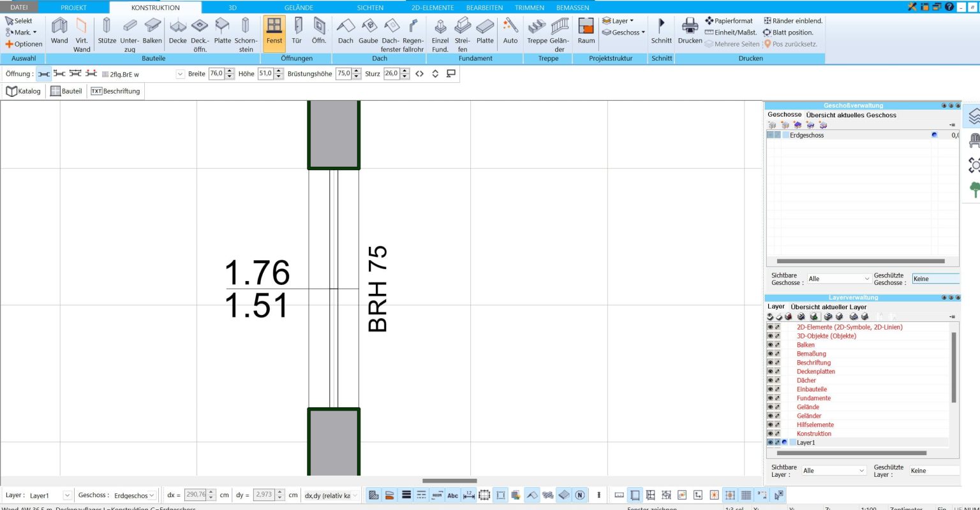Open the BEMASSEN tab
Viewport: 980px width, 510px height.
pos(573,8)
